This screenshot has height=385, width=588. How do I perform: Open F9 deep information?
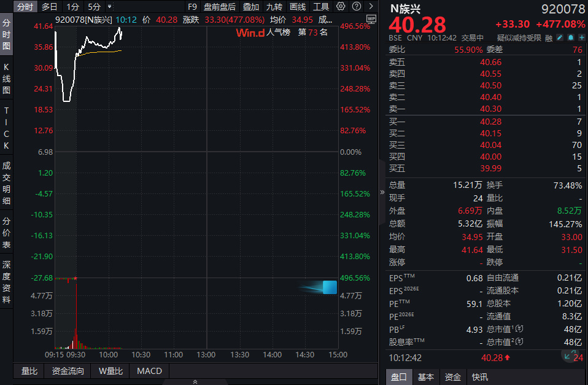tap(192, 7)
